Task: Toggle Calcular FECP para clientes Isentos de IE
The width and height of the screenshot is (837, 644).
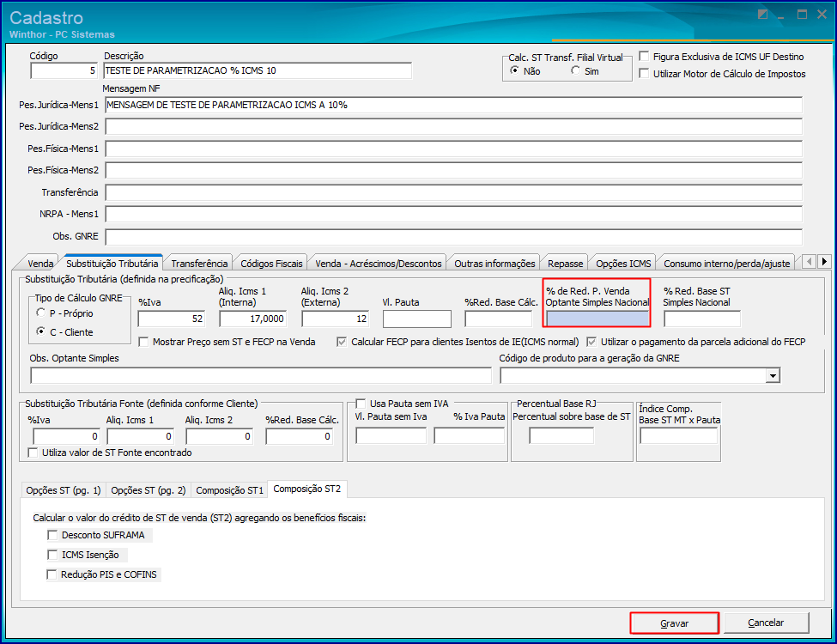Action: click(342, 342)
